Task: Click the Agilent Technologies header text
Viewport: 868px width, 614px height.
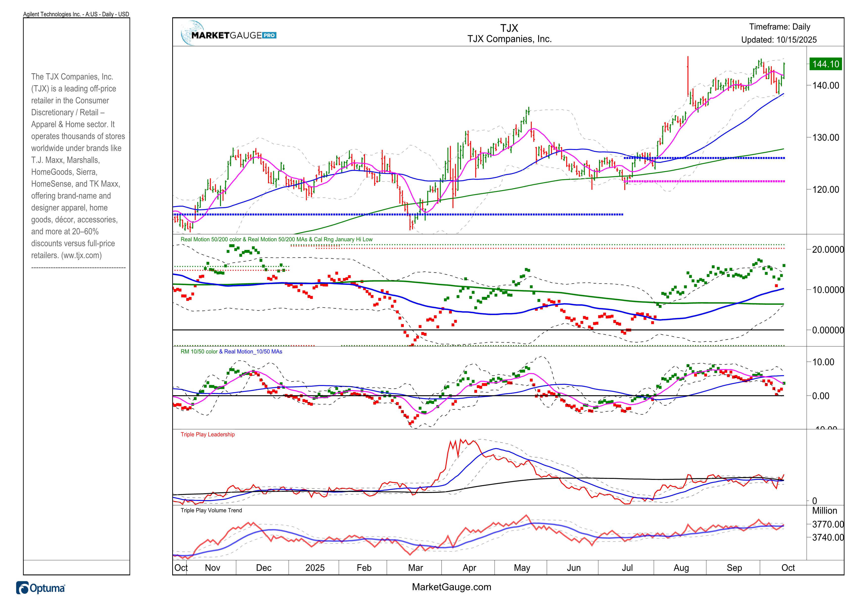Action: (76, 14)
